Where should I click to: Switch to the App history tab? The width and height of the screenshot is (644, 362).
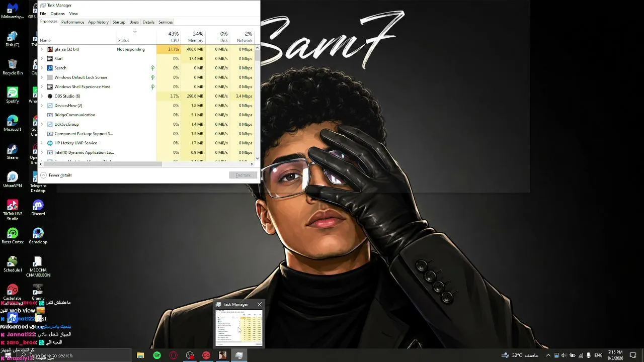(98, 22)
